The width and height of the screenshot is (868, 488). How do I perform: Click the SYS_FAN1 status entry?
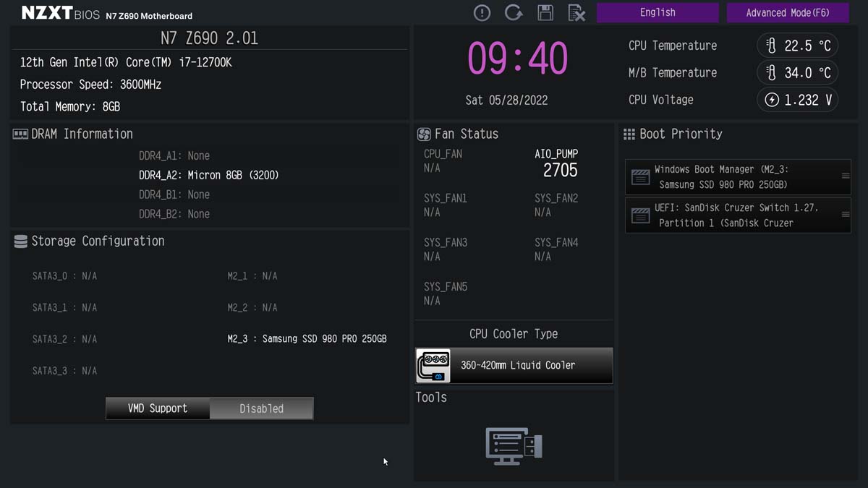(446, 205)
